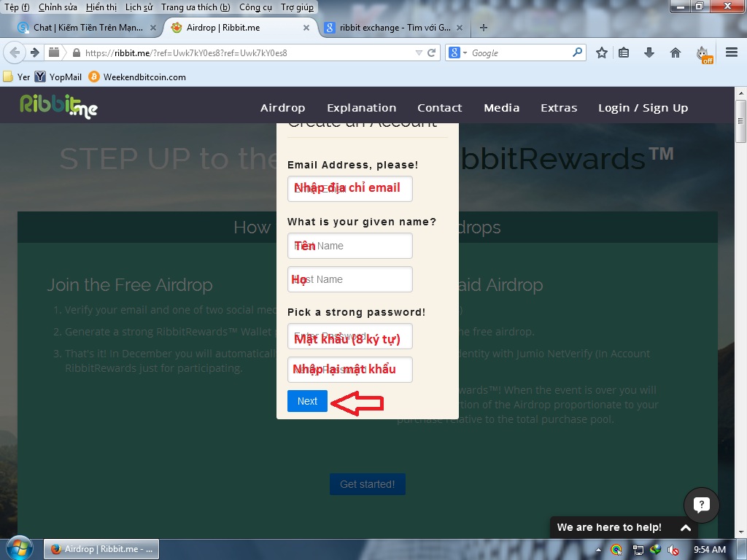Open the URL history dropdown arrow
The height and width of the screenshot is (560, 747).
419,52
